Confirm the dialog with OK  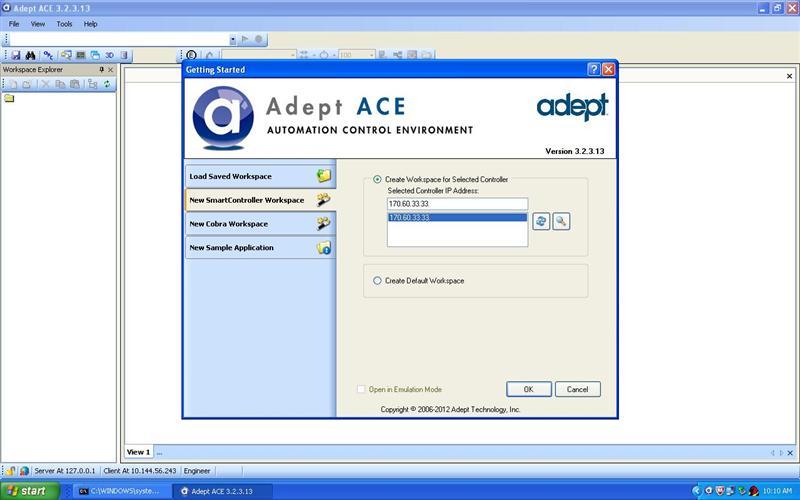[x=529, y=389]
